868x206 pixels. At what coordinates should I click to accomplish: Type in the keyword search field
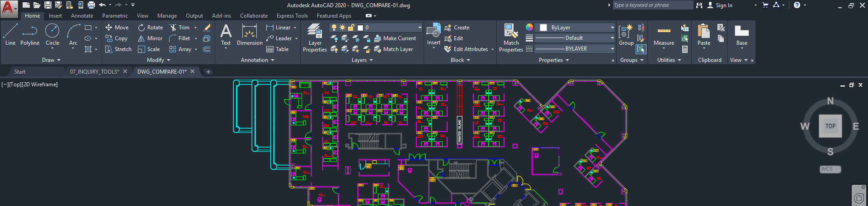tap(652, 5)
